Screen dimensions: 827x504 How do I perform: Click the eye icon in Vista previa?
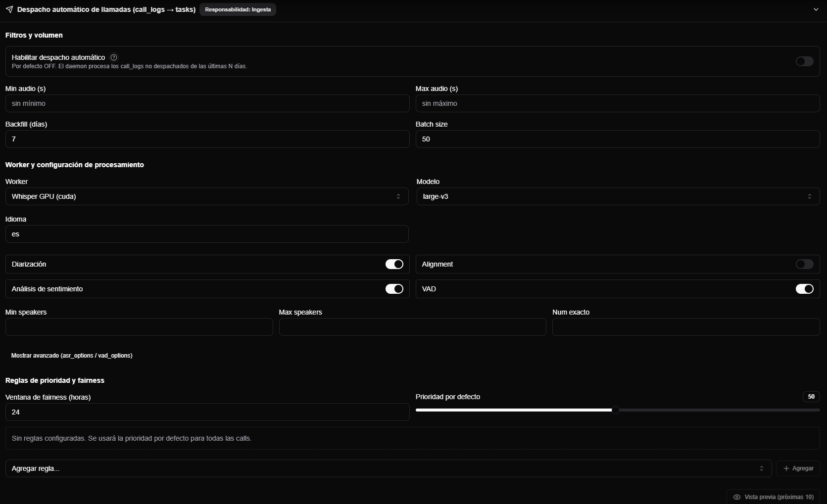[x=736, y=497]
